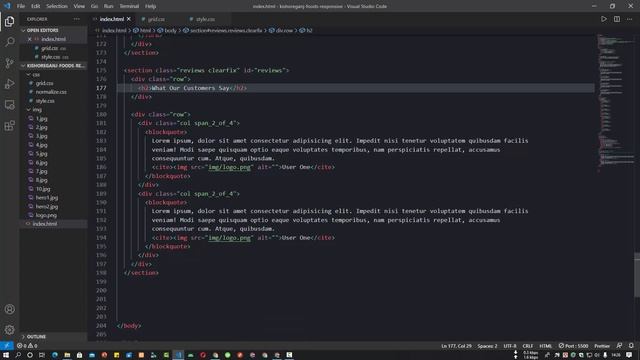Close the index.html editor tab
640x360 pixels.
[x=129, y=19]
